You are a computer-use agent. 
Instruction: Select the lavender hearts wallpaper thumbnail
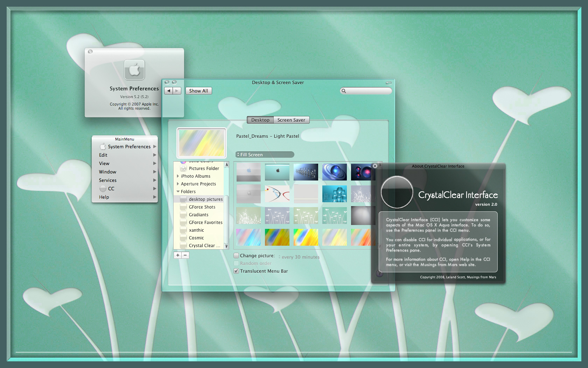coord(277,216)
